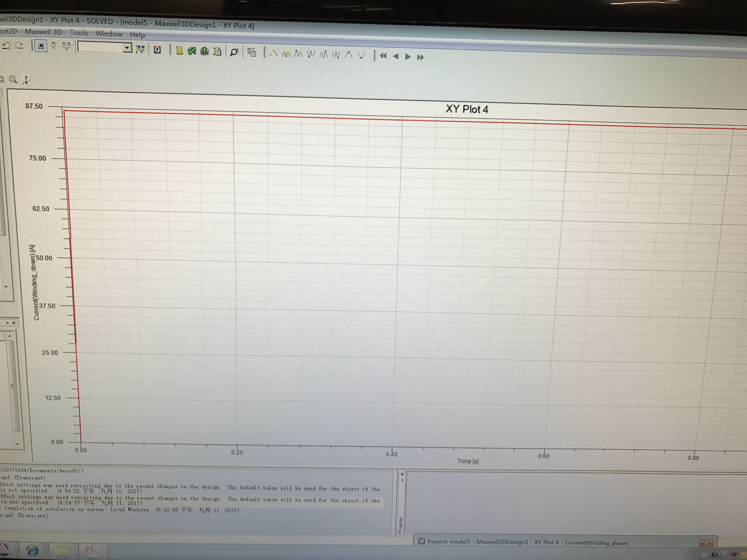
Task: Click the green exclamation Analyze All icon
Action: pos(204,51)
